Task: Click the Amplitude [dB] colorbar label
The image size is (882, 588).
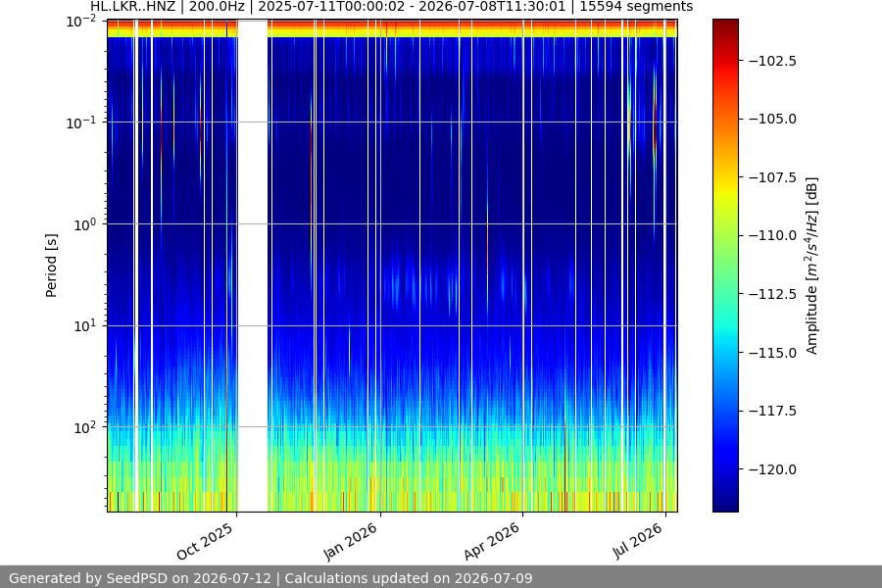Action: click(x=811, y=266)
